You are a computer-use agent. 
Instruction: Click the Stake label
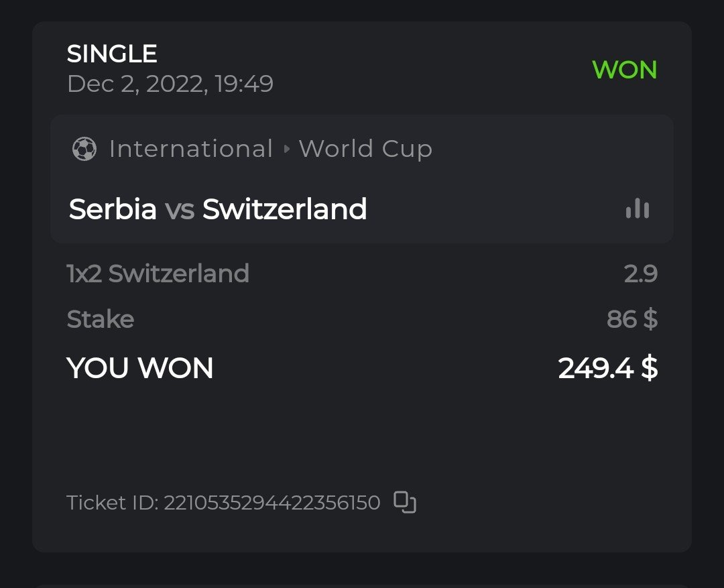(x=101, y=319)
